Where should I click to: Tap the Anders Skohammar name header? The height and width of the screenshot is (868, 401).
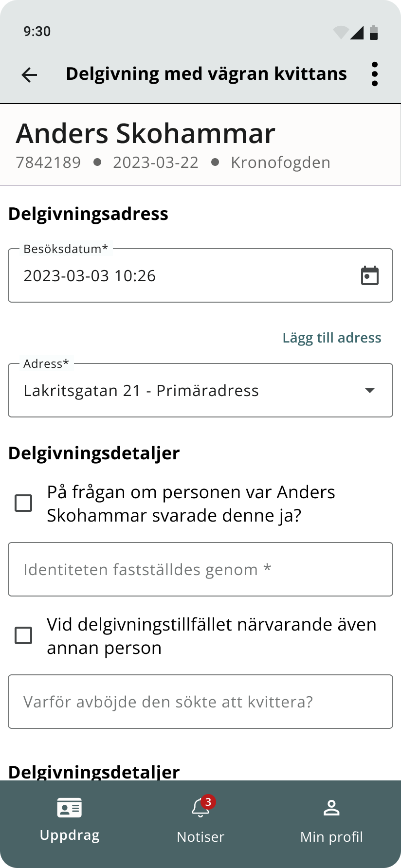[146, 133]
